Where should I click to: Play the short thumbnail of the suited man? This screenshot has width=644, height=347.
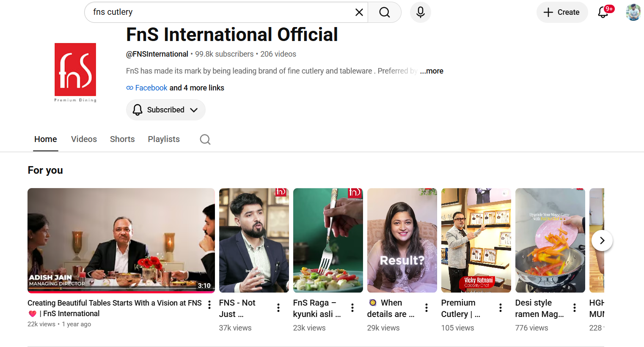point(254,240)
